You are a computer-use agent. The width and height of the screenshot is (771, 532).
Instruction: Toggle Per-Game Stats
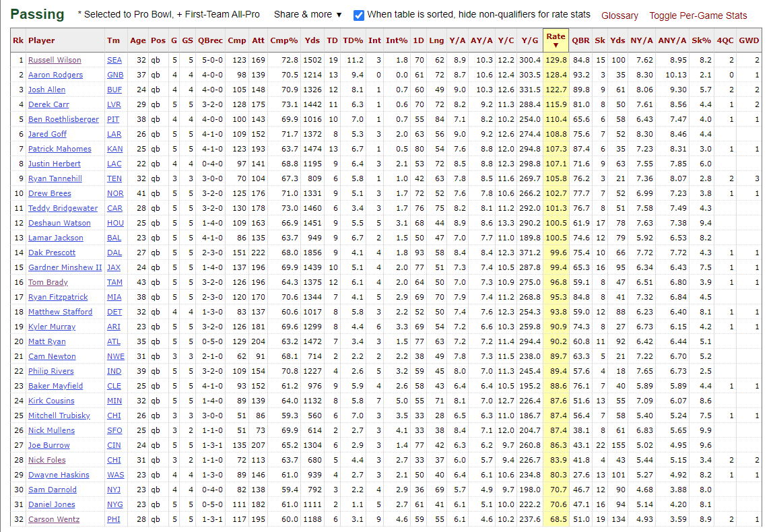pos(698,15)
